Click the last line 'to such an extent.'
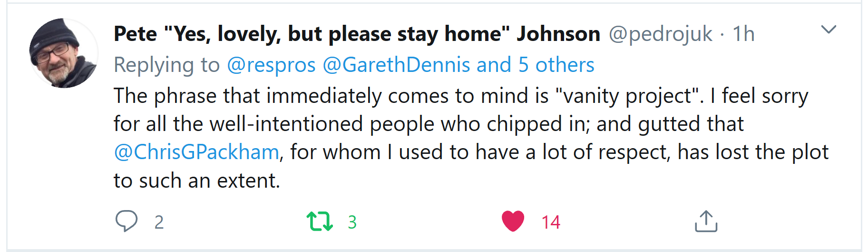The image size is (868, 252). [x=197, y=181]
